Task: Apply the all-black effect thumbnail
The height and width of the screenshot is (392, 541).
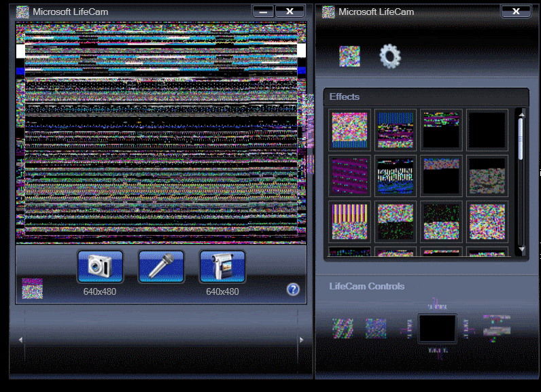Action: 487,130
